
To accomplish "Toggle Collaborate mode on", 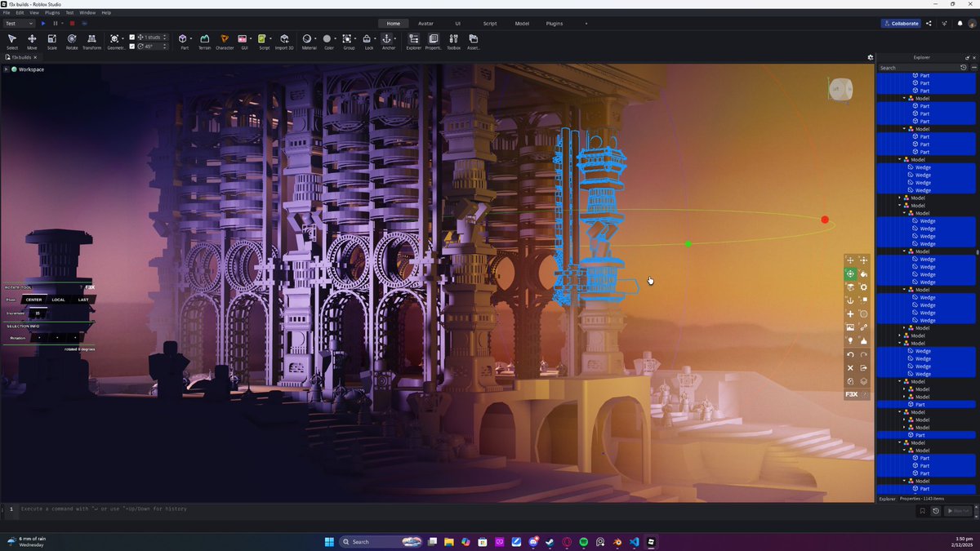I will [x=900, y=23].
